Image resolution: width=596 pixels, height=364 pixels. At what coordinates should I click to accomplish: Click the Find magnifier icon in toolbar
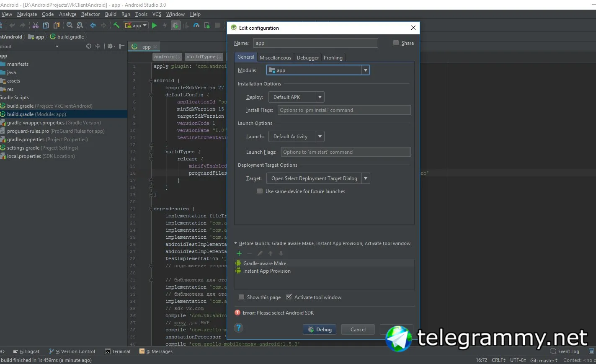point(70,26)
